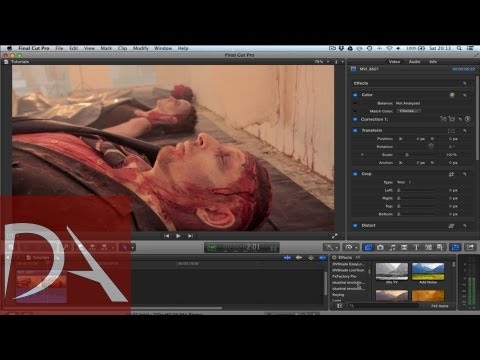Adjust the Scale slider handle
This screenshot has width=480, height=360.
click(x=407, y=155)
